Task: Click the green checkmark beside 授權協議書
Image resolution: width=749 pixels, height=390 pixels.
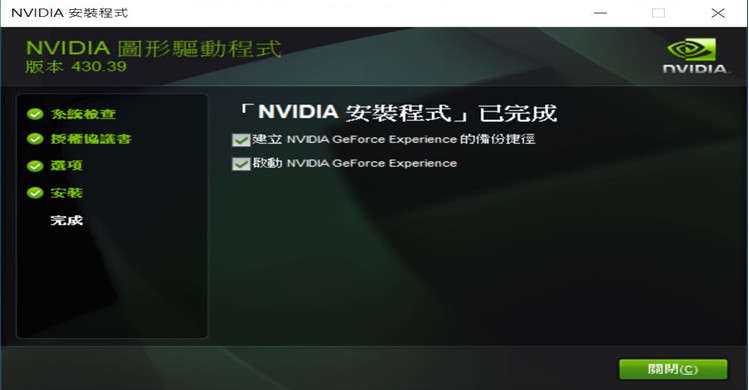Action: [35, 139]
